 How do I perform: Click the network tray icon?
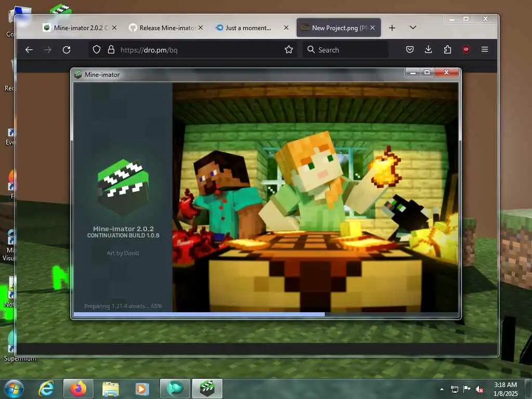point(454,389)
